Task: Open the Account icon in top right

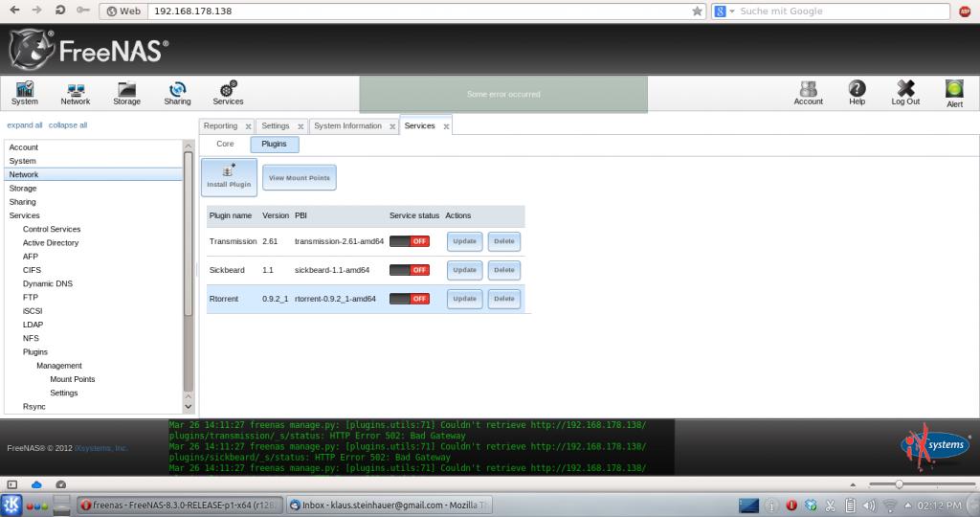Action: [808, 93]
